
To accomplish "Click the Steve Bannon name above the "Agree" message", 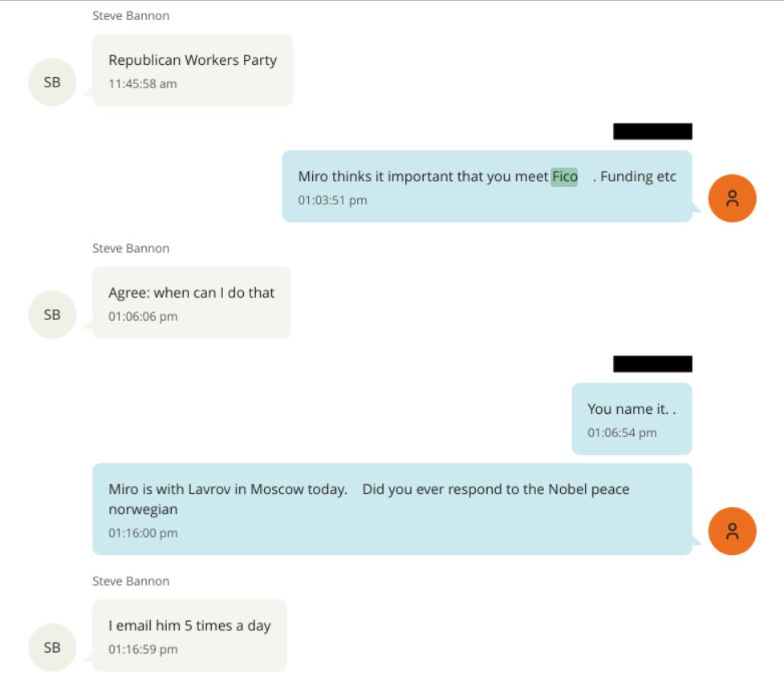I will tap(131, 248).
